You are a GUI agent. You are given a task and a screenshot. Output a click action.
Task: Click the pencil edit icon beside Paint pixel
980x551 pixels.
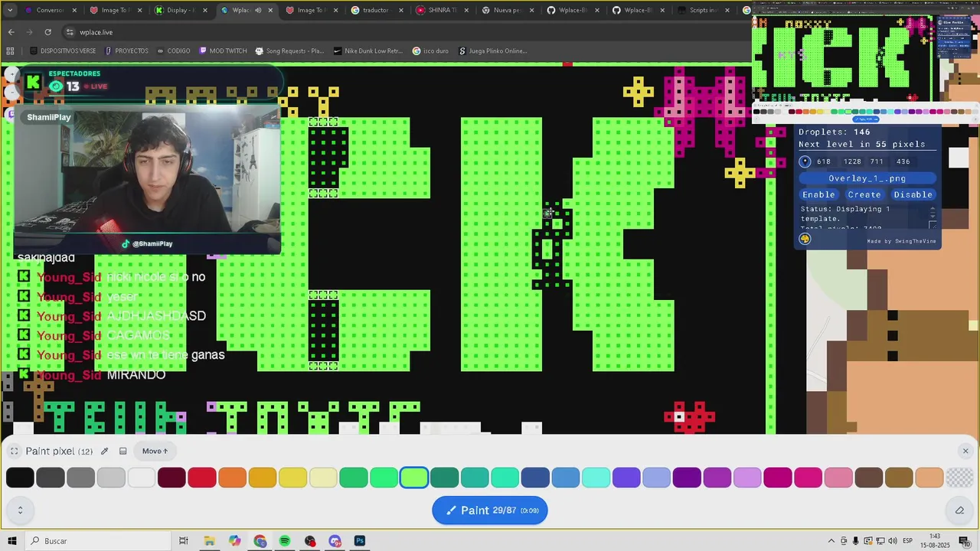(104, 451)
